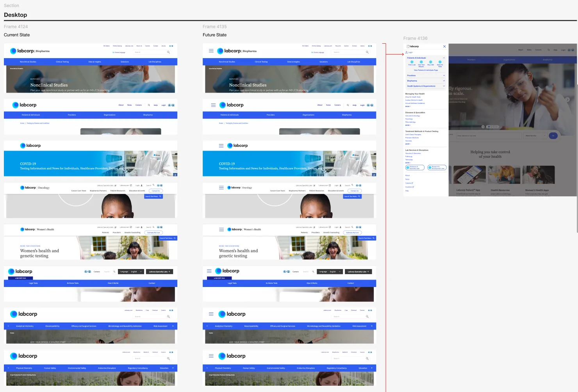Click the address input field in Frame 4136
This screenshot has height=392, width=578.
tap(489, 135)
